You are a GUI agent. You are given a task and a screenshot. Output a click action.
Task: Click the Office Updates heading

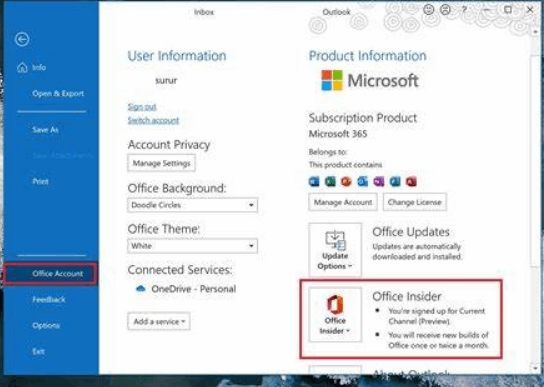point(411,232)
